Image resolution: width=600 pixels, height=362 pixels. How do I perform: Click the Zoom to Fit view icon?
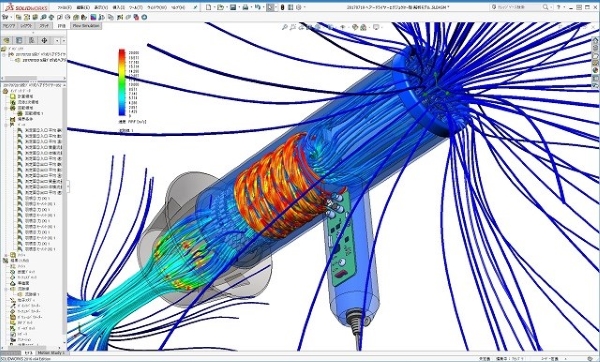click(285, 27)
